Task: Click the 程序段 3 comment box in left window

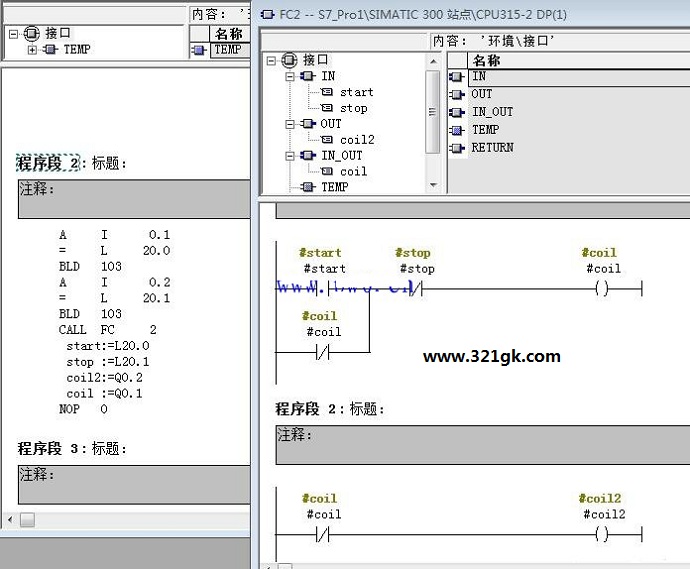Action: pyautogui.click(x=134, y=485)
